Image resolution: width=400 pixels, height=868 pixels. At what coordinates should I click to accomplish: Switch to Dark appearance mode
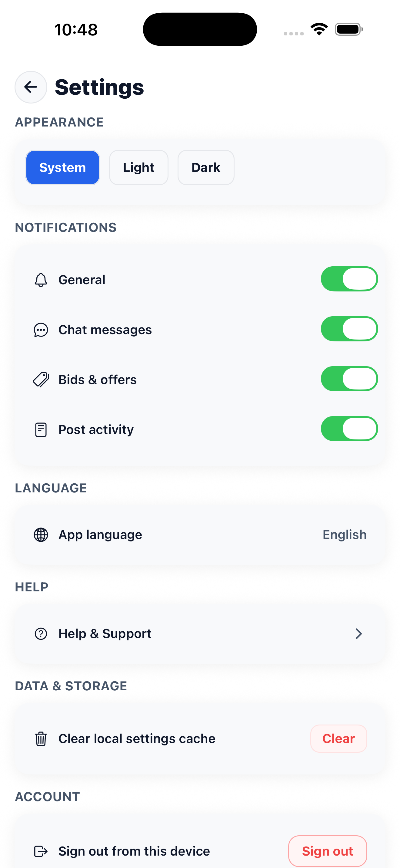pyautogui.click(x=206, y=167)
